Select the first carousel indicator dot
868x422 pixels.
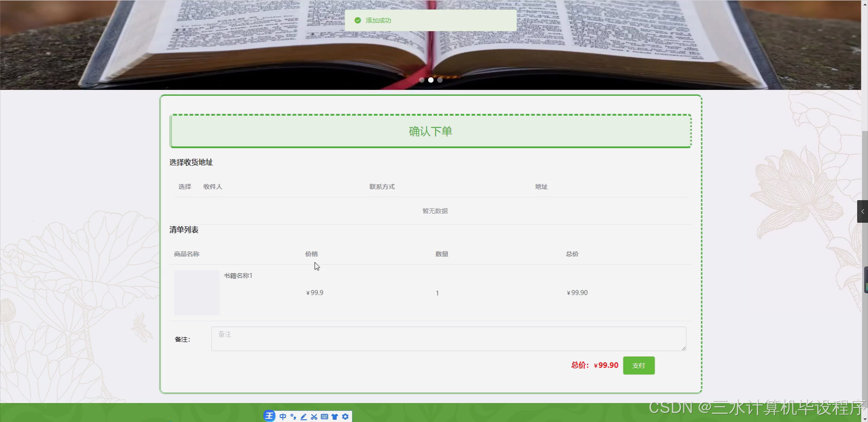422,80
